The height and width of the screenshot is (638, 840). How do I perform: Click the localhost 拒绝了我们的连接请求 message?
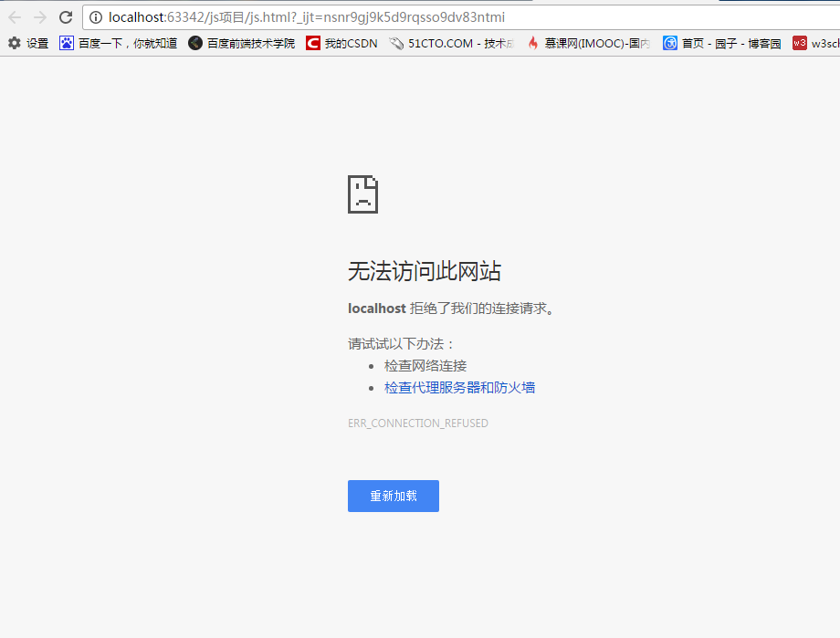coord(451,309)
